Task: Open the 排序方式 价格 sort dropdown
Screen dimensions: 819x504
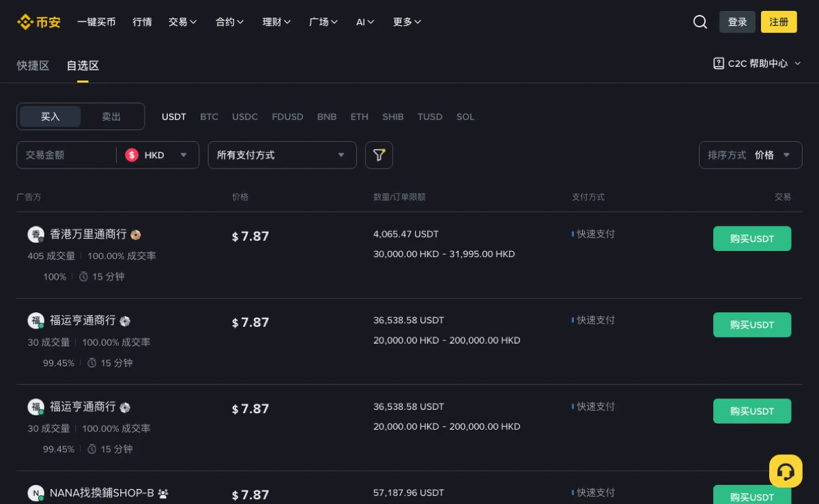Action: coord(751,155)
